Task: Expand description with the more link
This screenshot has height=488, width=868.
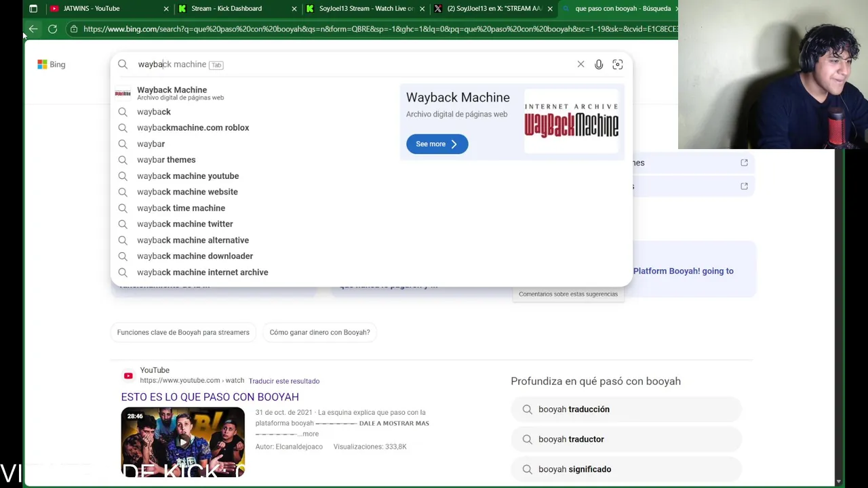Action: (x=310, y=434)
